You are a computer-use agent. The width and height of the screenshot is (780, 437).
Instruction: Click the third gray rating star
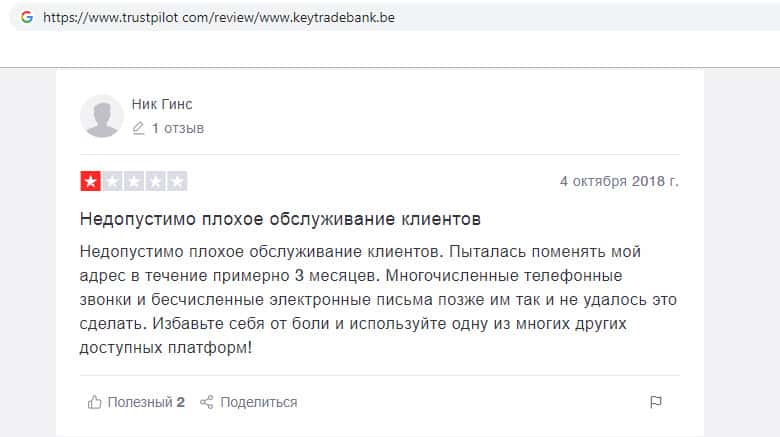[x=134, y=182]
